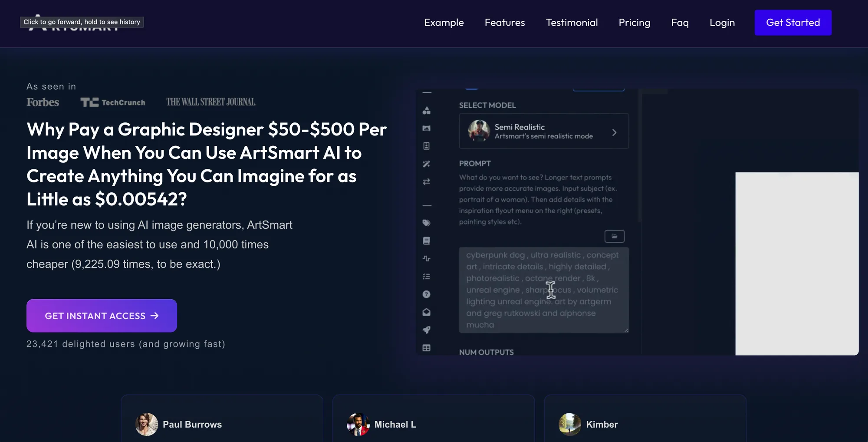
Task: Click the "Kimber" testimonial name
Action: (602, 425)
